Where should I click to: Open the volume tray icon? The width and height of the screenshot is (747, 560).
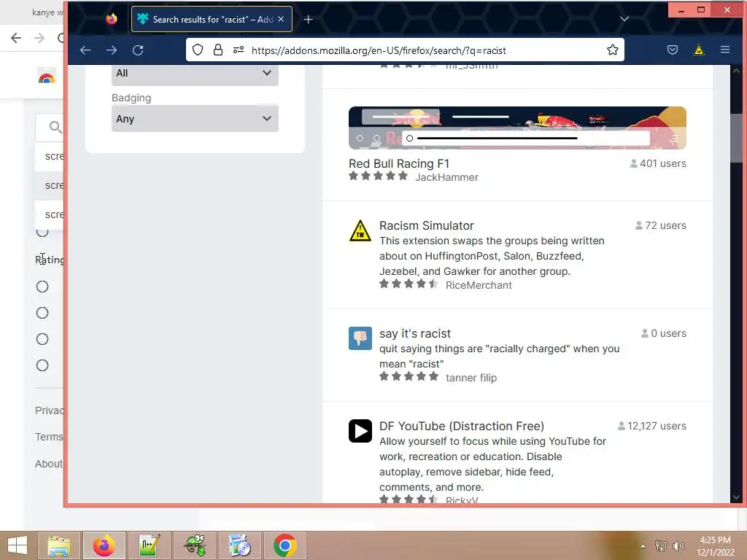point(678,546)
